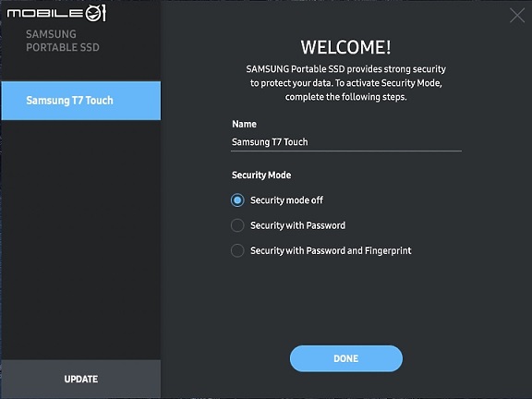Click the underline beneath the Name text field
The width and height of the screenshot is (532, 399).
(x=346, y=151)
